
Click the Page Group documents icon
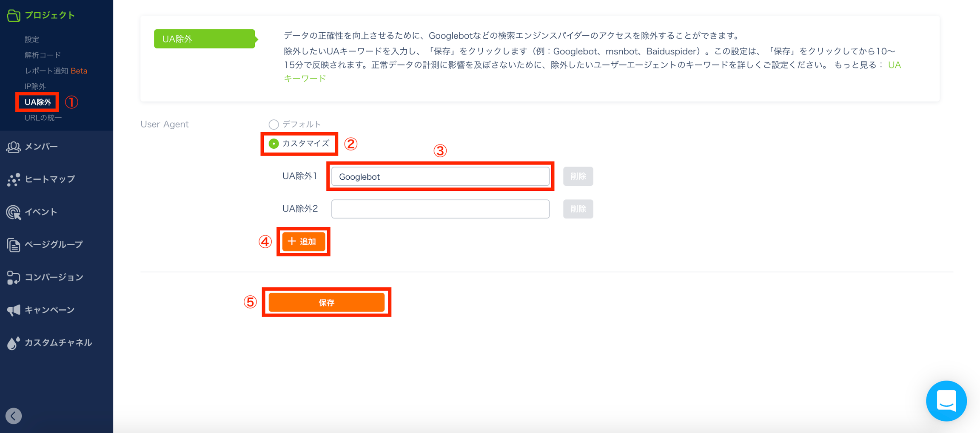[14, 245]
